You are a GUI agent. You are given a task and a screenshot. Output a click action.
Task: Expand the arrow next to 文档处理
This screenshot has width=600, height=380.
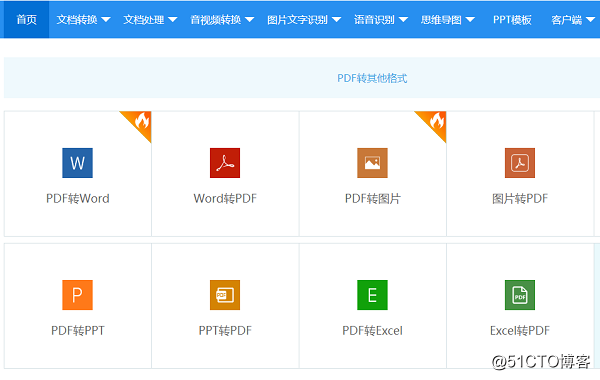(173, 20)
